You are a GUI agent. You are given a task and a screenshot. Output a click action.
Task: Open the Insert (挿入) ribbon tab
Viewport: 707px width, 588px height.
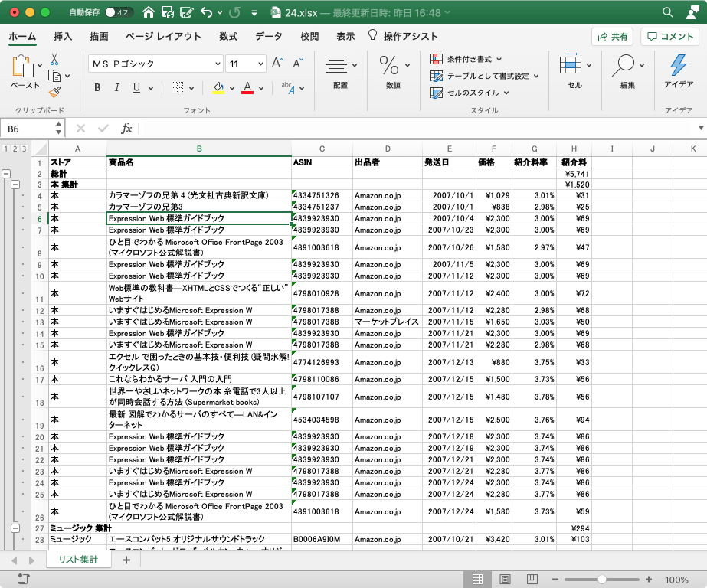click(63, 36)
